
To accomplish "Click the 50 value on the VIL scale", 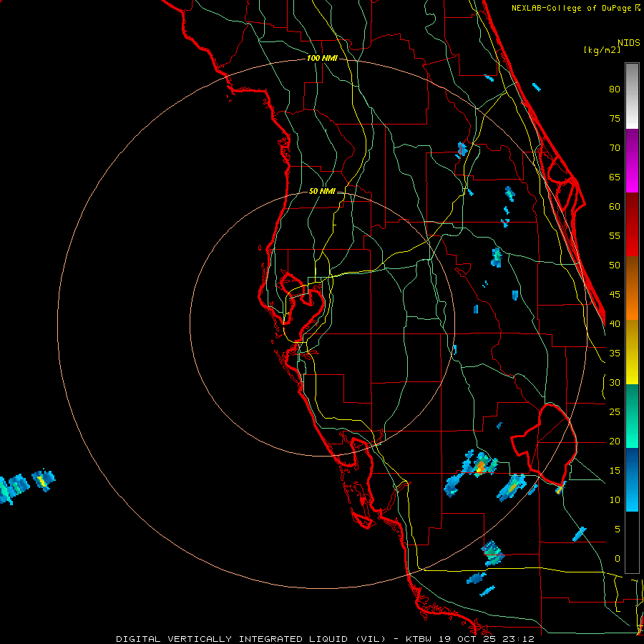I will [x=615, y=265].
